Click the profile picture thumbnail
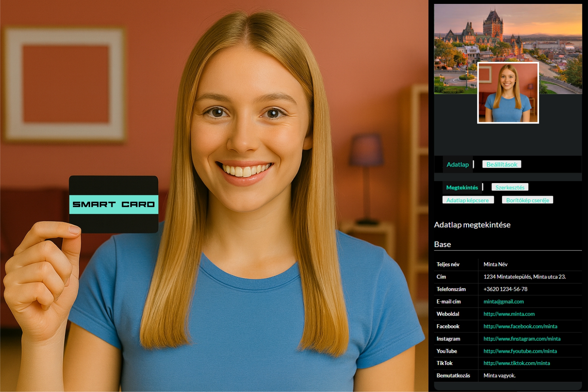This screenshot has height=392, width=588. point(508,93)
